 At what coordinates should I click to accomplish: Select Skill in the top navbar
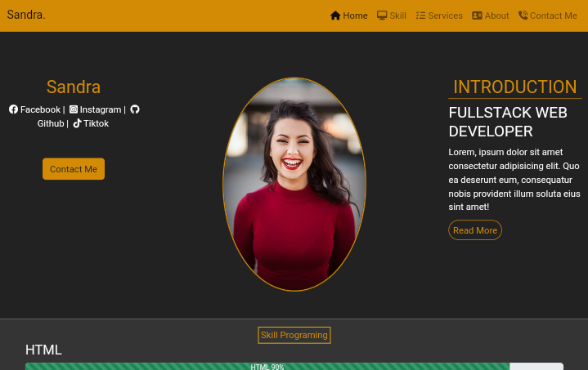tap(397, 16)
